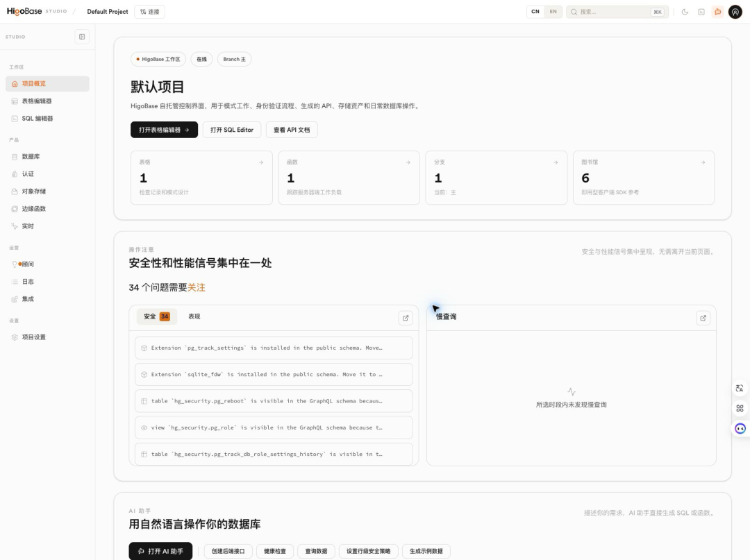Open 认证 in sidebar
750x560 pixels.
47,174
